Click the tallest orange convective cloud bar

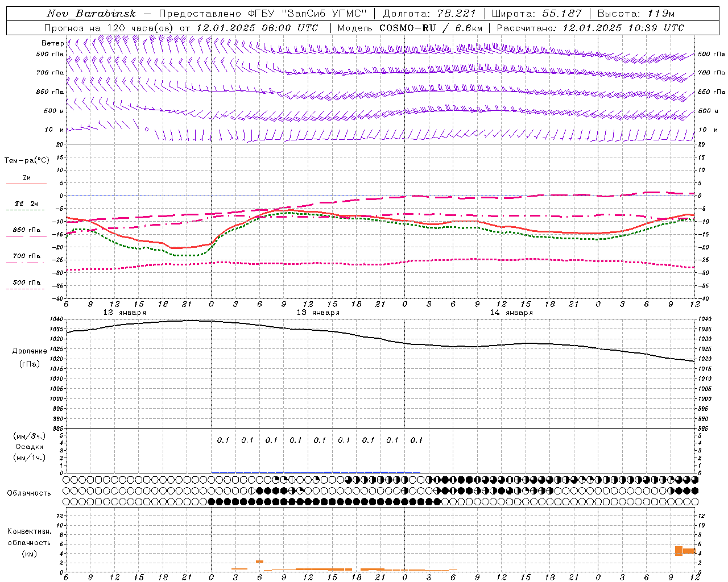coord(679,551)
